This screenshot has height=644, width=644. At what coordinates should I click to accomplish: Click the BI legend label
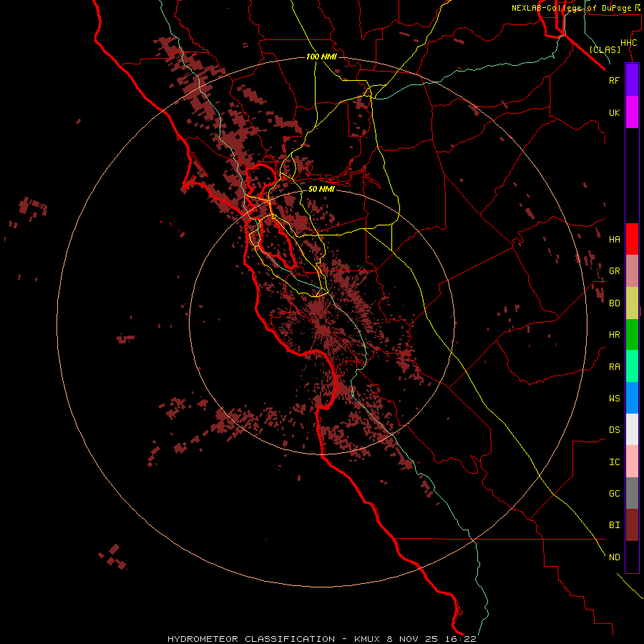614,525
